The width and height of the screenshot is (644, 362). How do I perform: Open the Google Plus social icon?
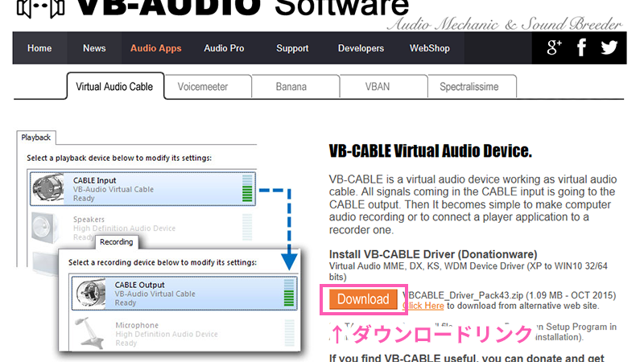click(554, 47)
